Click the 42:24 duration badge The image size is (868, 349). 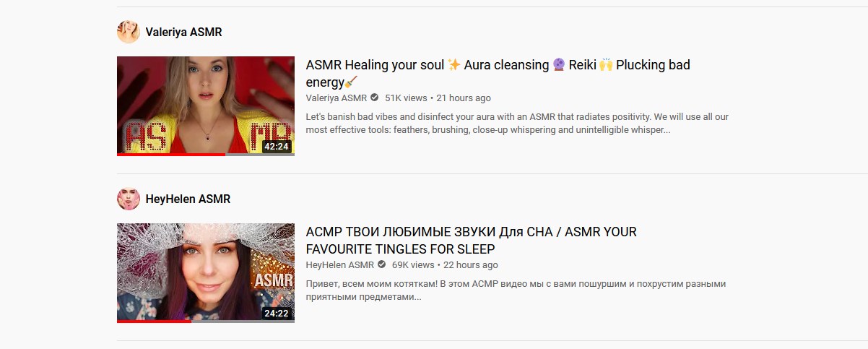point(277,147)
